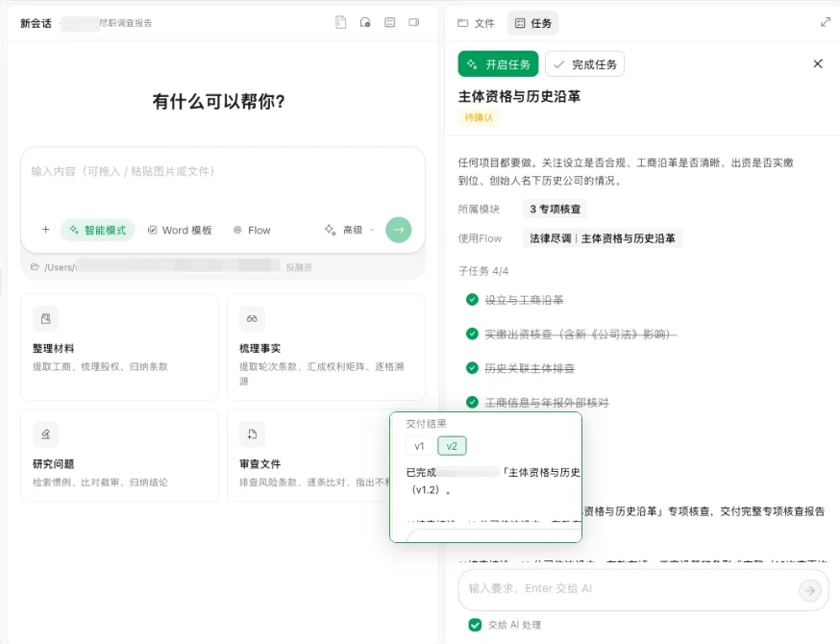Image resolution: width=840 pixels, height=644 pixels.
Task: Click the file review icon on the 审查文件 card
Action: [252, 433]
